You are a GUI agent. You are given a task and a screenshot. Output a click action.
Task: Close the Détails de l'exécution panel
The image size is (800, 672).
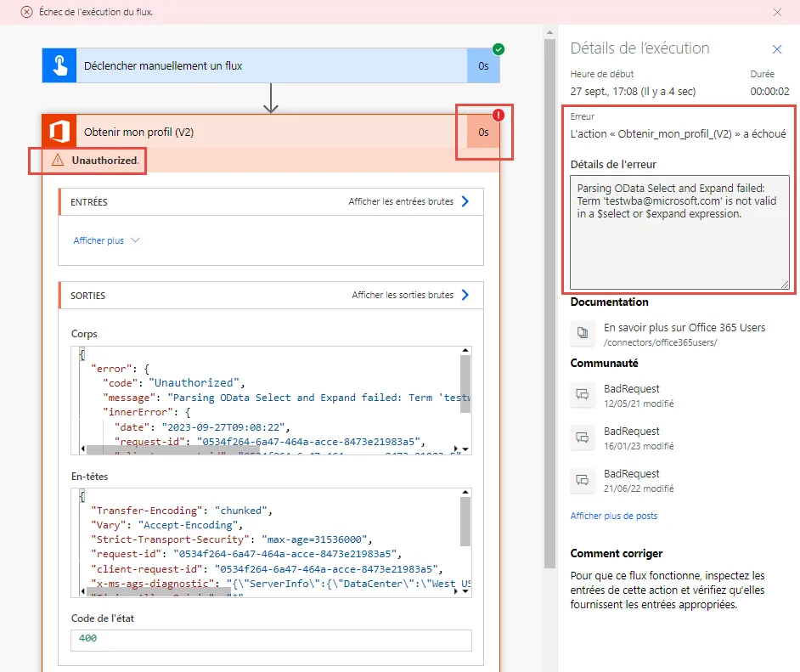point(777,49)
